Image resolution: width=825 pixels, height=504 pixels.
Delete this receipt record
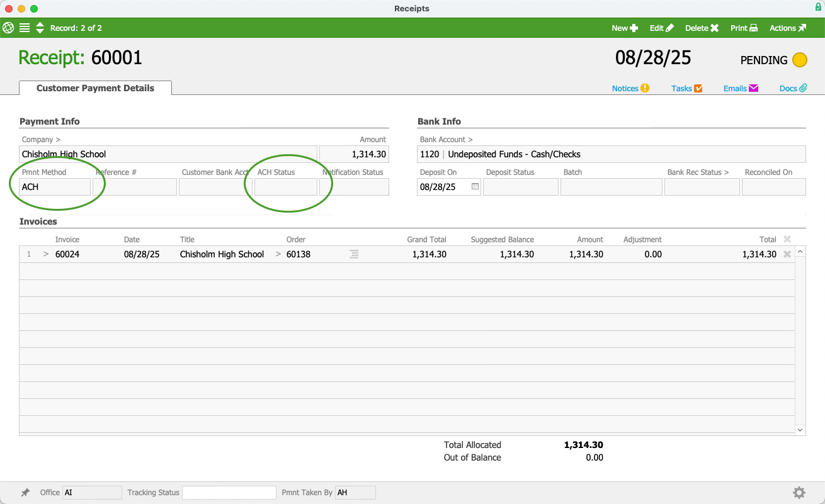tap(702, 28)
